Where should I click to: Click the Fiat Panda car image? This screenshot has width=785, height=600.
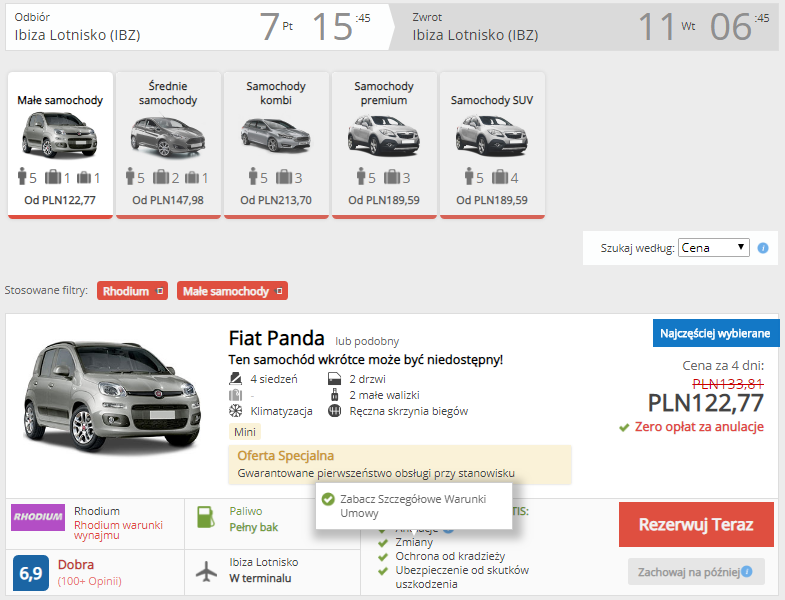(x=112, y=397)
